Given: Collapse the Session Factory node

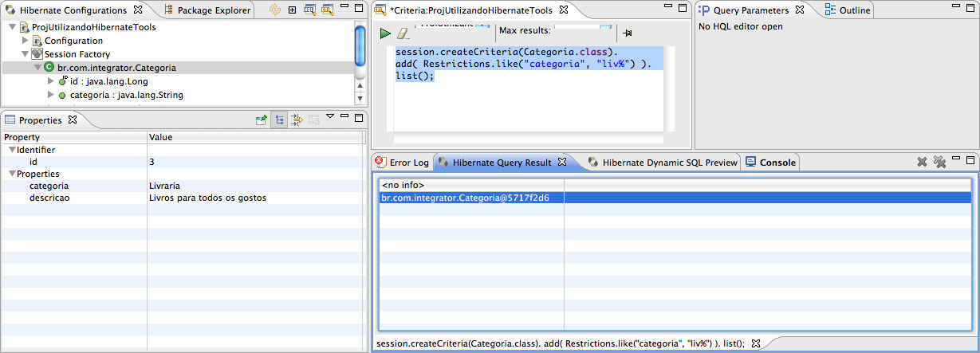Looking at the screenshot, I should point(26,54).
